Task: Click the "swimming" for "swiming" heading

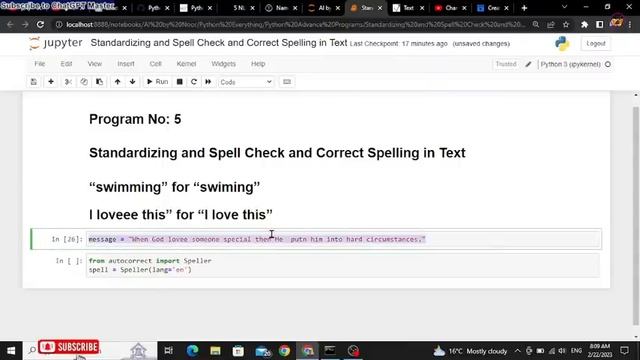Action: (x=175, y=187)
